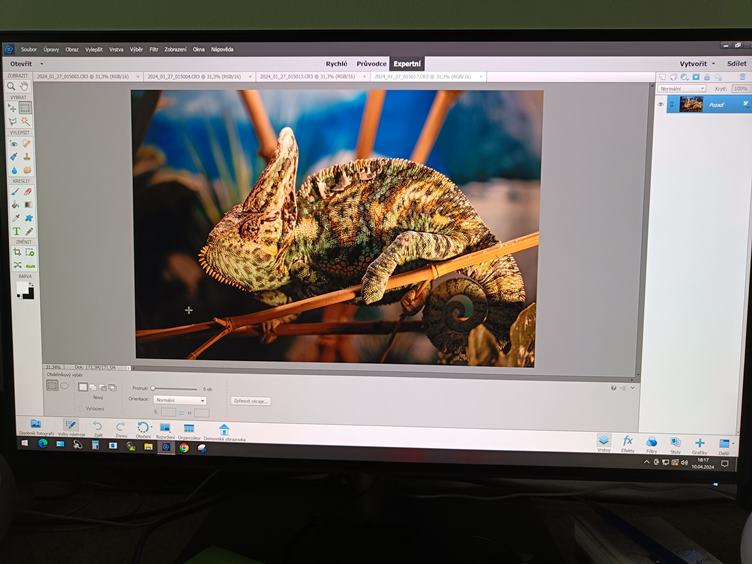Viewport: 752px width, 564px height.
Task: Click the Zpřesnit okraje button
Action: [250, 401]
